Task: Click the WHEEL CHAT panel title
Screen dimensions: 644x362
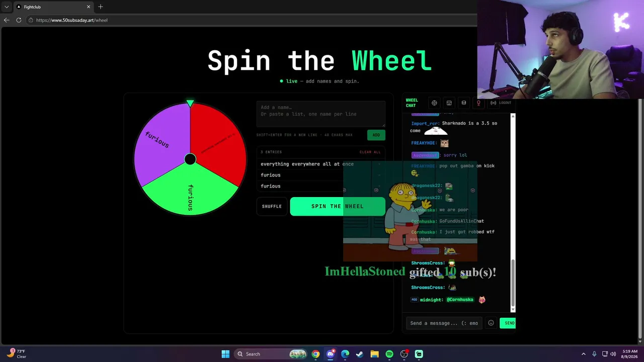Action: tap(412, 103)
